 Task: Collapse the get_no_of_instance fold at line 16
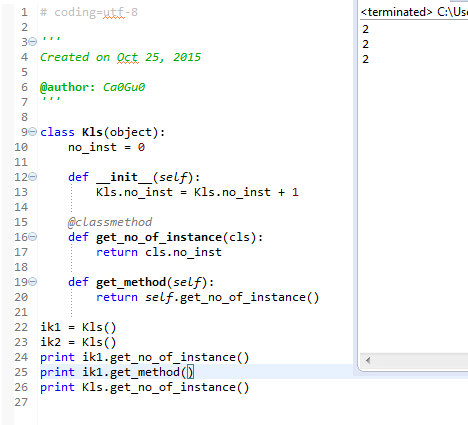click(32, 237)
